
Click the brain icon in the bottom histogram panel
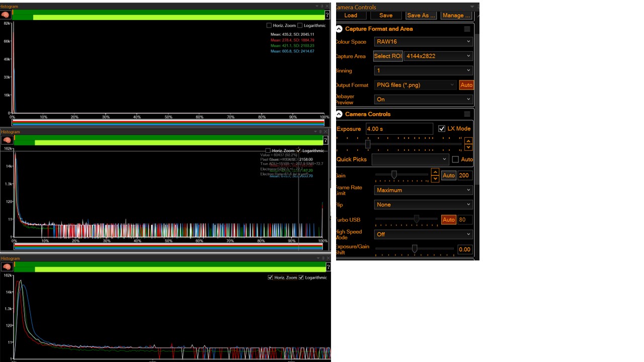pyautogui.click(x=6, y=267)
